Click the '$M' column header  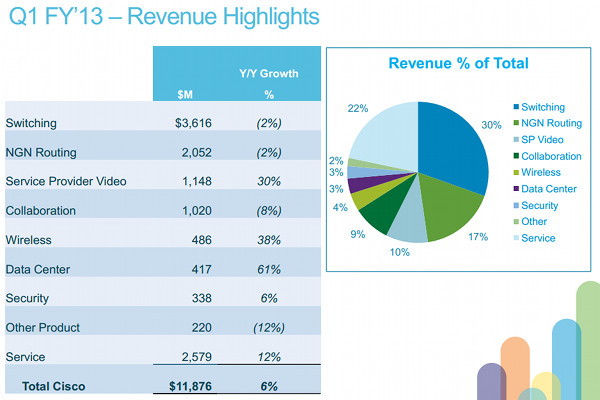pos(185,95)
